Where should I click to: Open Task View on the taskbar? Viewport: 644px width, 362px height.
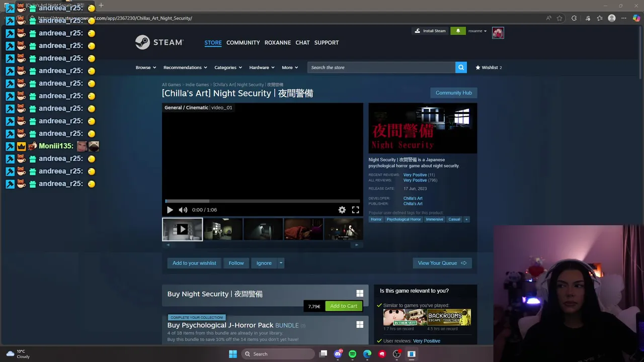pos(324,354)
